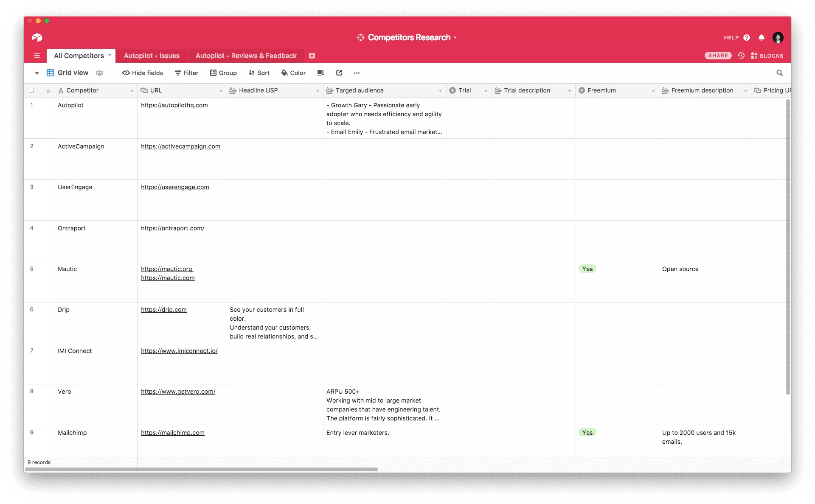
Task: Open https://www.getvero.com/ link
Action: point(178,392)
